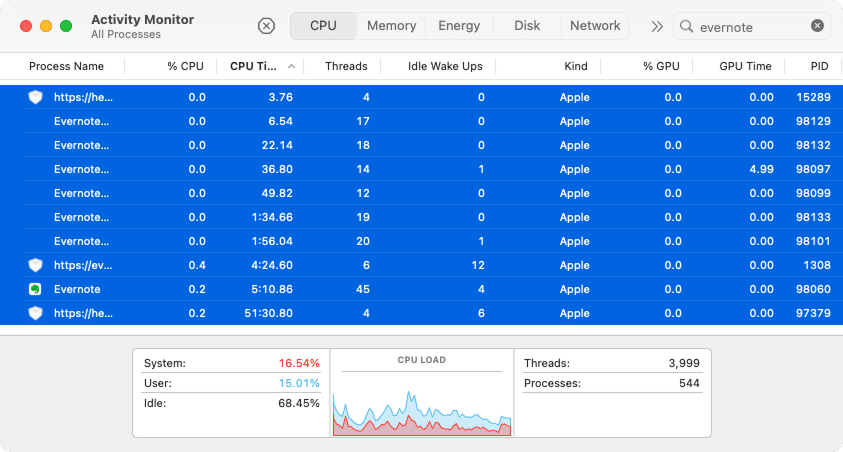Sort by Idle Wake Ups column

445,66
